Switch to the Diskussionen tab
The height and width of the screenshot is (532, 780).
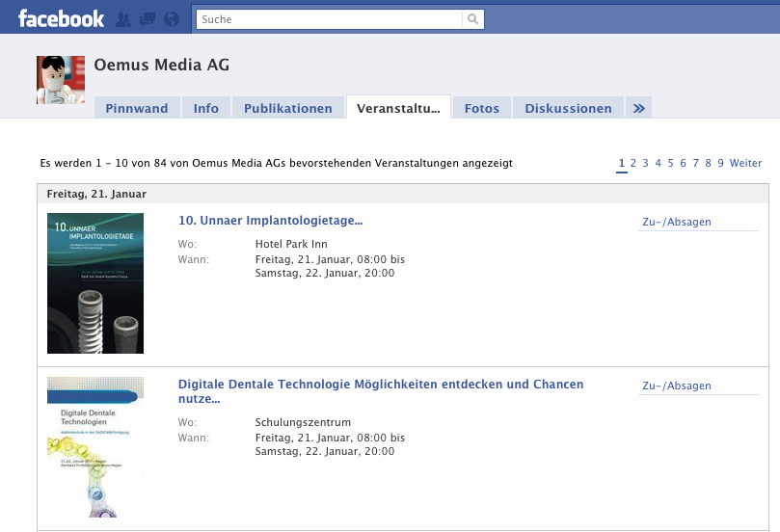568,108
